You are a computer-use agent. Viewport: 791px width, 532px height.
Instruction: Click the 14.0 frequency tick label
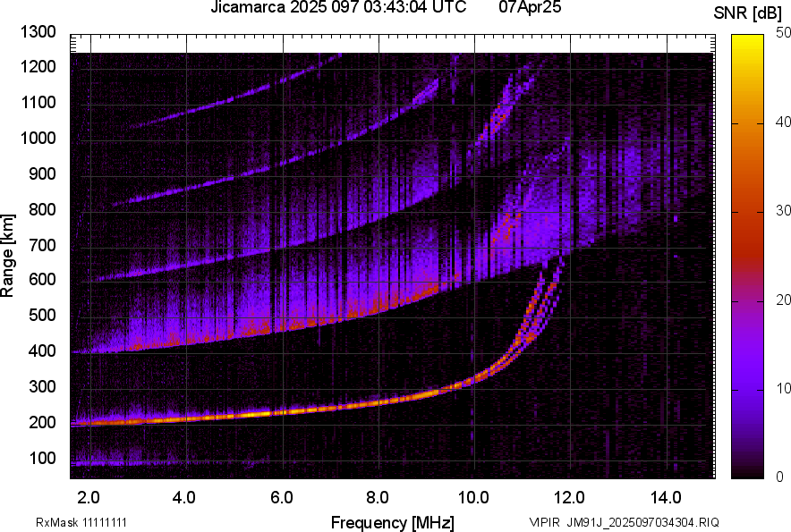666,498
